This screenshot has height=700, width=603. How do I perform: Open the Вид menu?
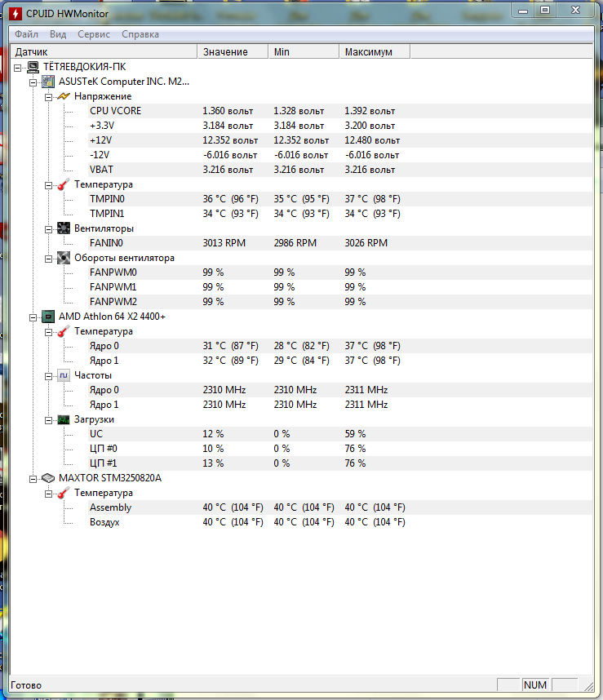[58, 34]
